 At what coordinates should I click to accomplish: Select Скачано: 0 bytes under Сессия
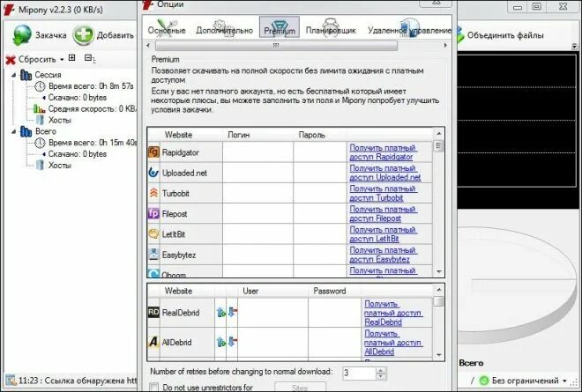pyautogui.click(x=78, y=98)
